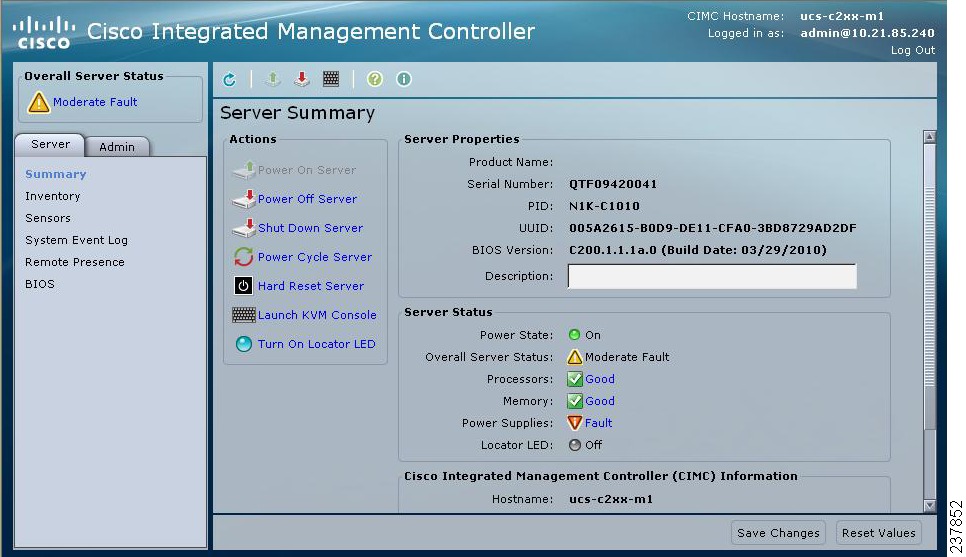Image resolution: width=966 pixels, height=557 pixels.
Task: Click the scrollbar up arrow
Action: point(930,137)
